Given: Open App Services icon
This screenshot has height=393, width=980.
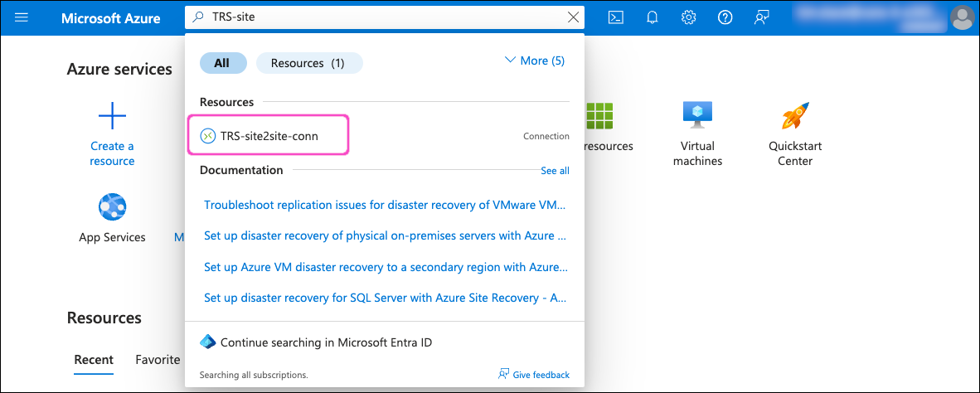Looking at the screenshot, I should click(x=112, y=206).
